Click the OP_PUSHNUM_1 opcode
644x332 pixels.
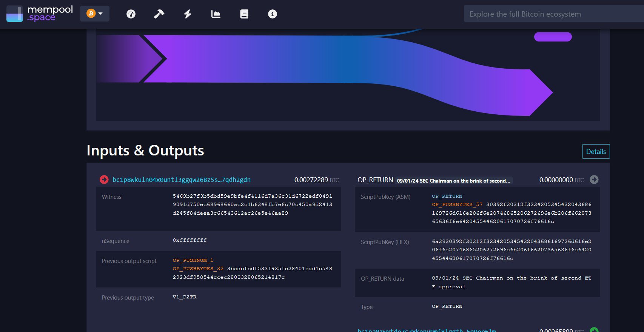193,260
